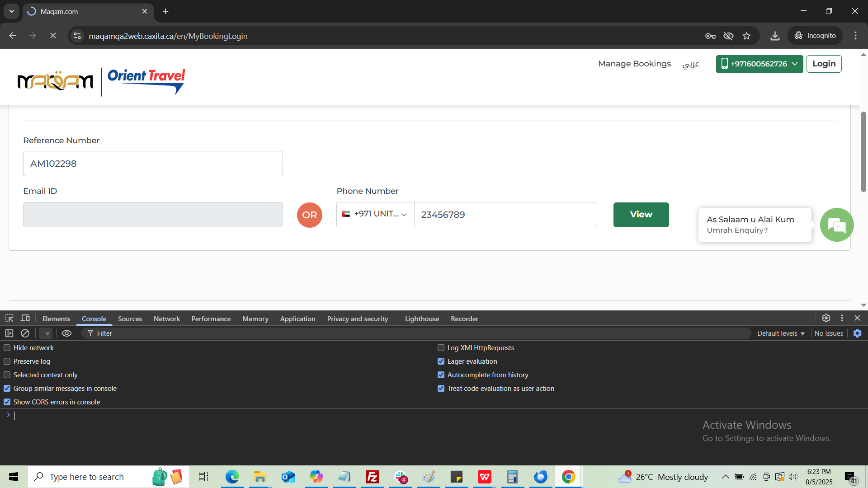This screenshot has width=868, height=488.
Task: Click the inspect element picker icon
Action: 9,318
